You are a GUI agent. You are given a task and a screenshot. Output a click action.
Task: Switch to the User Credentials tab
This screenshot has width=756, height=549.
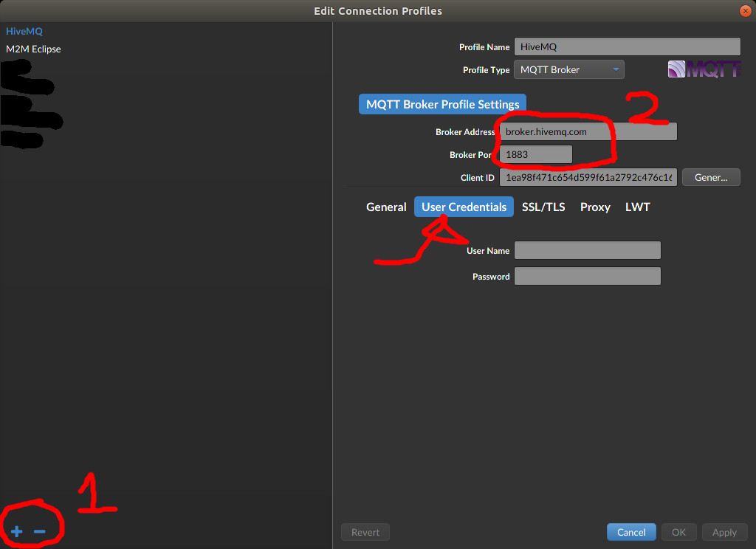tap(464, 207)
